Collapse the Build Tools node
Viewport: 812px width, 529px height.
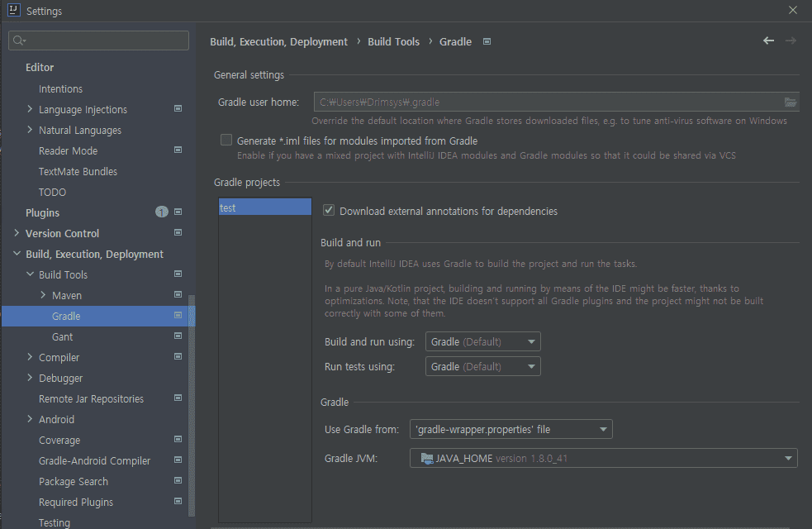click(30, 274)
